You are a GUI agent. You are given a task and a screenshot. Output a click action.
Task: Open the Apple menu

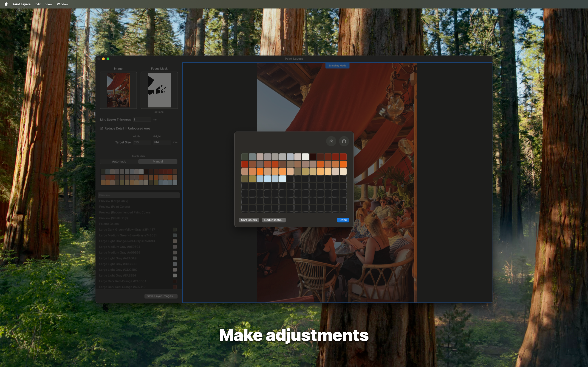coord(6,4)
